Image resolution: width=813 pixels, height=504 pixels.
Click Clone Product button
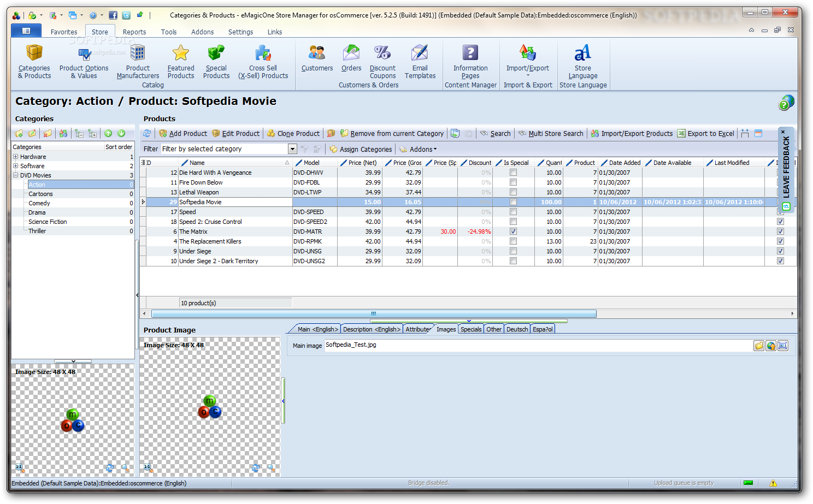[x=293, y=134]
